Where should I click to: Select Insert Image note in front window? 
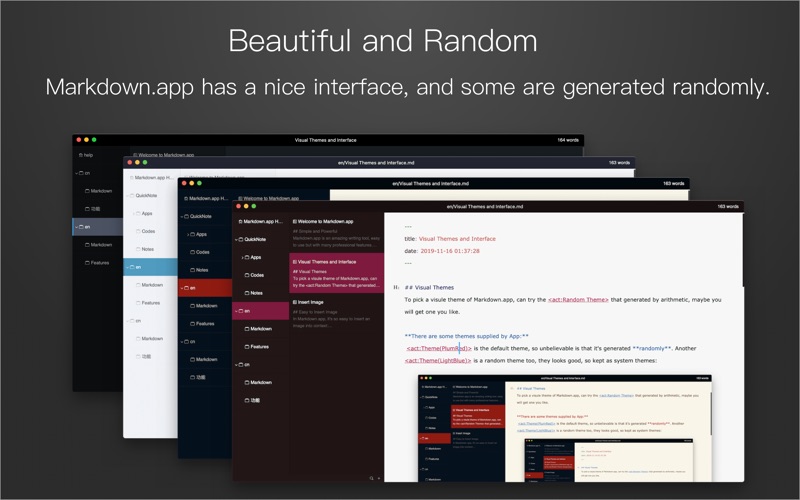(x=336, y=312)
